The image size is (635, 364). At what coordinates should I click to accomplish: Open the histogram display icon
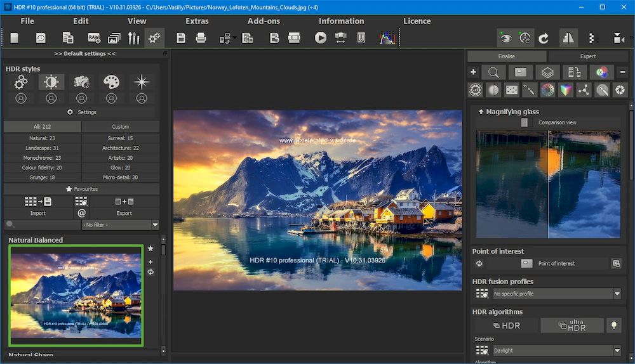pos(387,38)
